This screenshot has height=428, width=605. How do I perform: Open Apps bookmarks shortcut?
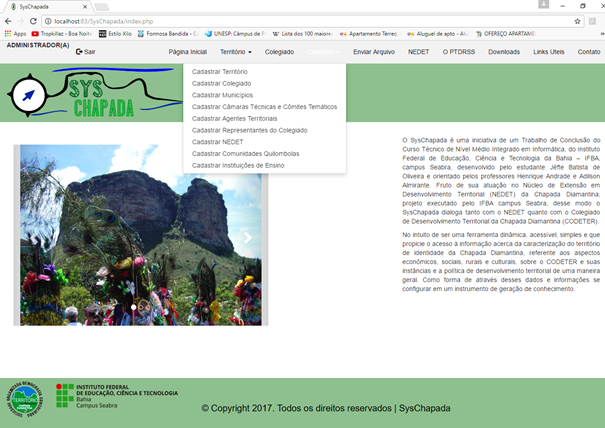[15, 34]
